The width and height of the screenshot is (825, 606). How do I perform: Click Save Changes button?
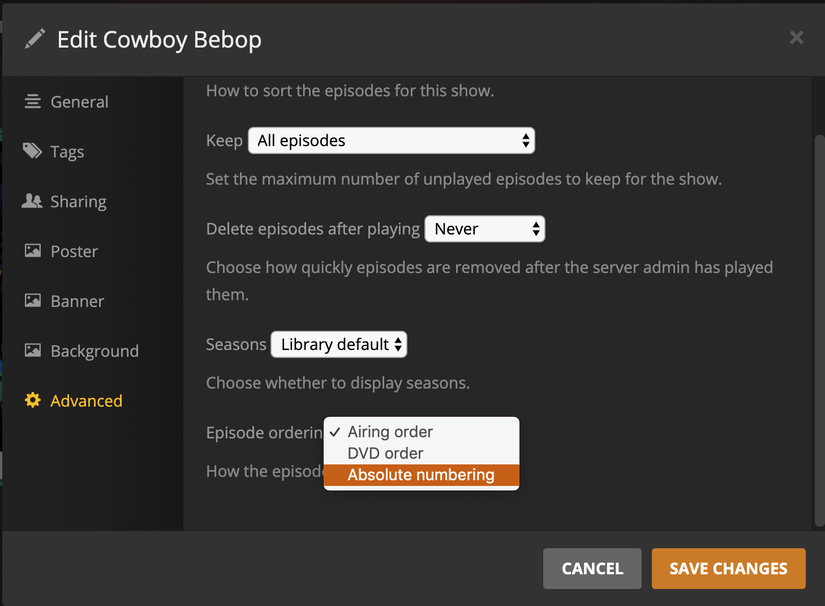tap(728, 568)
